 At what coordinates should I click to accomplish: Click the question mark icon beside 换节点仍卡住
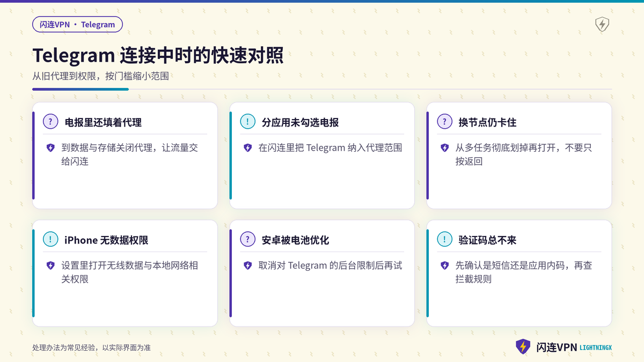[444, 122]
